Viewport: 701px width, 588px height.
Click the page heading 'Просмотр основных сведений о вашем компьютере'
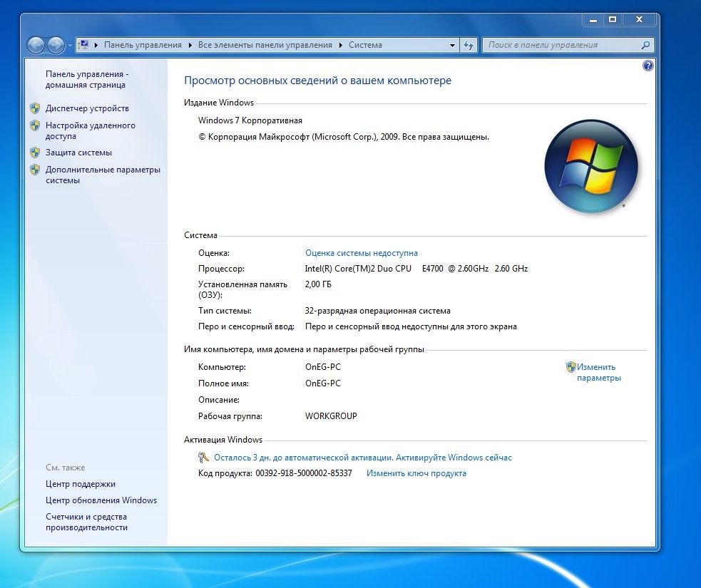point(317,81)
